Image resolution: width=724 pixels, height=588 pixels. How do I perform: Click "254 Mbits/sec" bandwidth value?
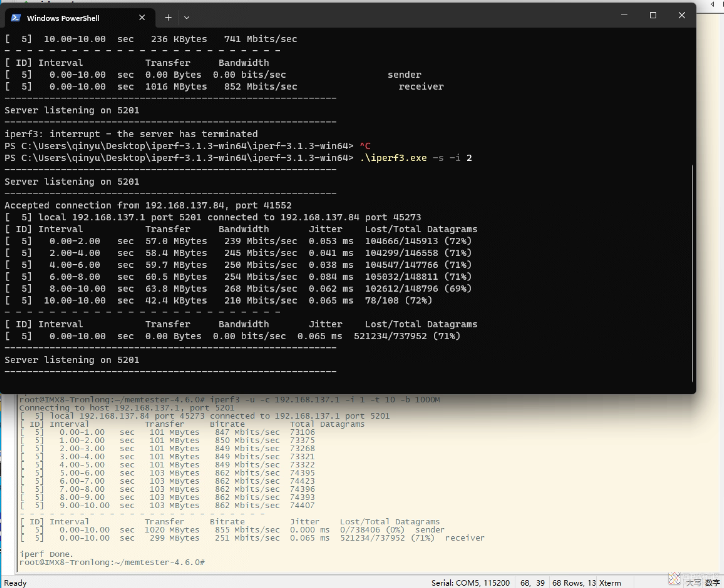[x=260, y=277]
